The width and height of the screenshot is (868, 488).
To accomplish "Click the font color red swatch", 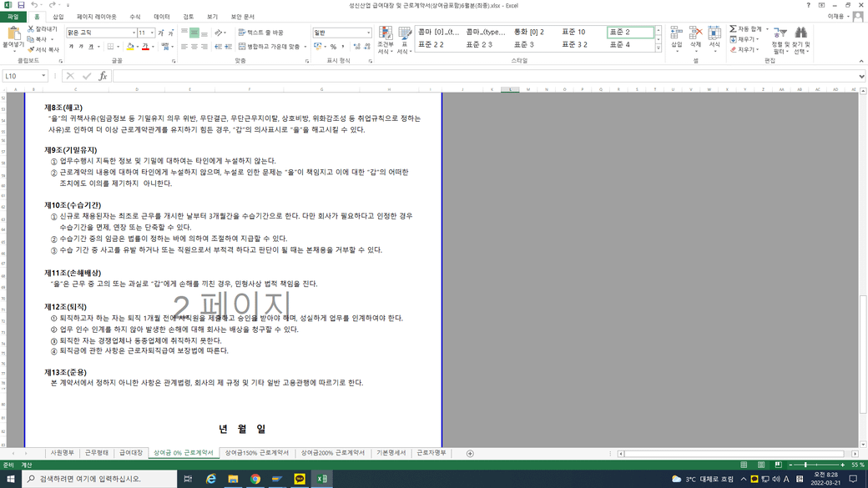I will point(145,48).
